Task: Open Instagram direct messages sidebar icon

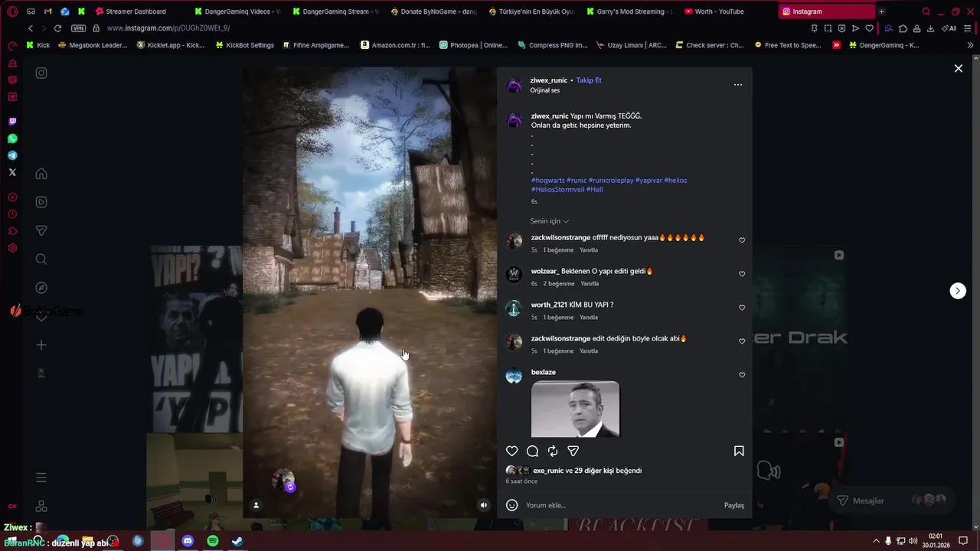Action: 41,231
